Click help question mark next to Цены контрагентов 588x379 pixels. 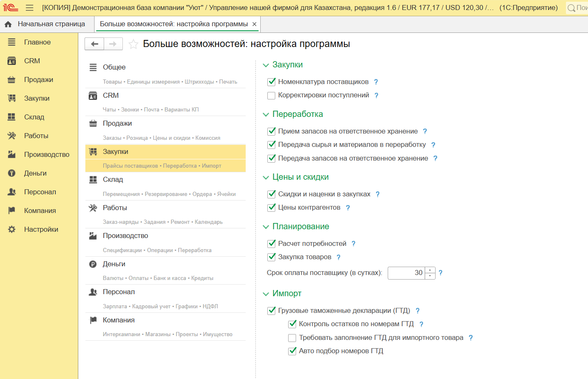click(348, 208)
